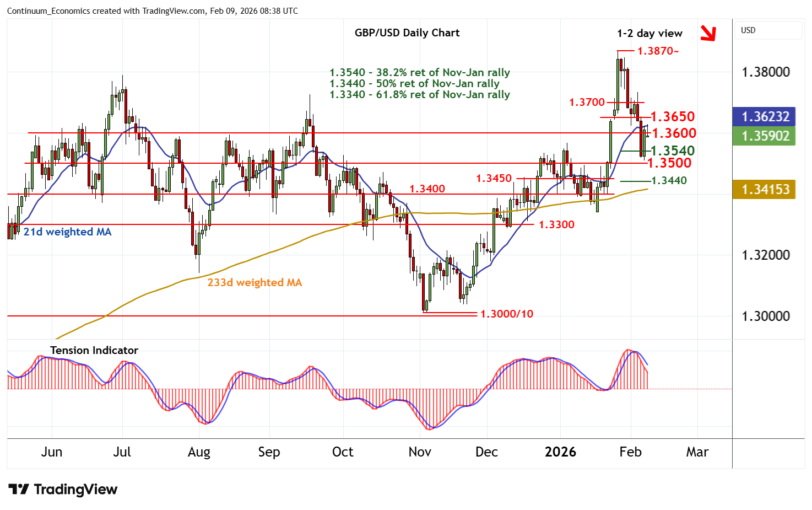Image resolution: width=812 pixels, height=510 pixels.
Task: Select the Tension Indicator panel title
Action: [94, 351]
